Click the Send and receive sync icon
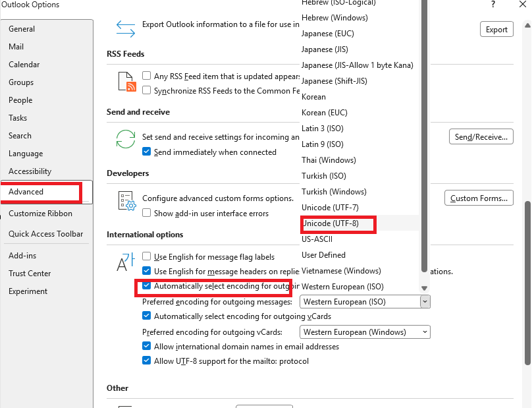This screenshot has height=408, width=532. (x=126, y=139)
